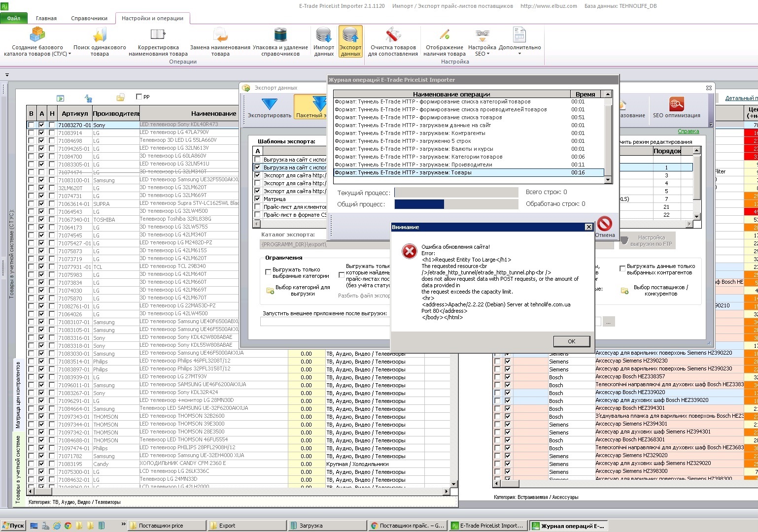Viewport: 758px width, 532px height.
Task: Select the загружаем: Товары log row
Action: coord(469,172)
